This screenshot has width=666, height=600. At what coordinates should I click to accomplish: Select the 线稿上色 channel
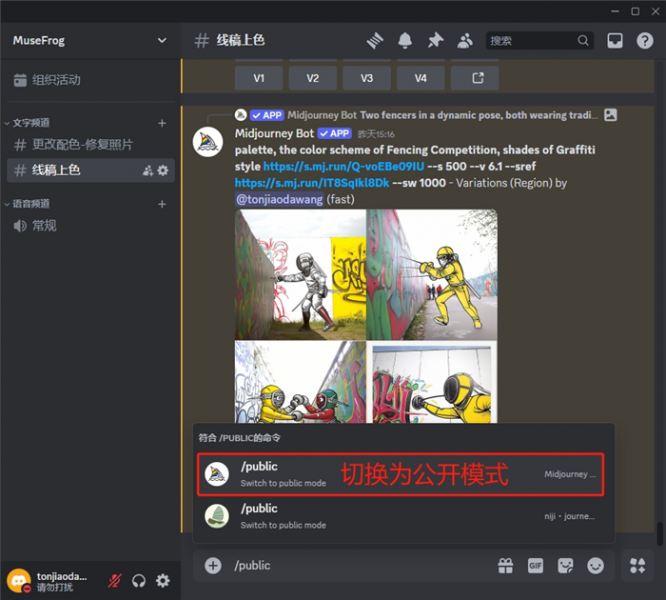(90, 170)
